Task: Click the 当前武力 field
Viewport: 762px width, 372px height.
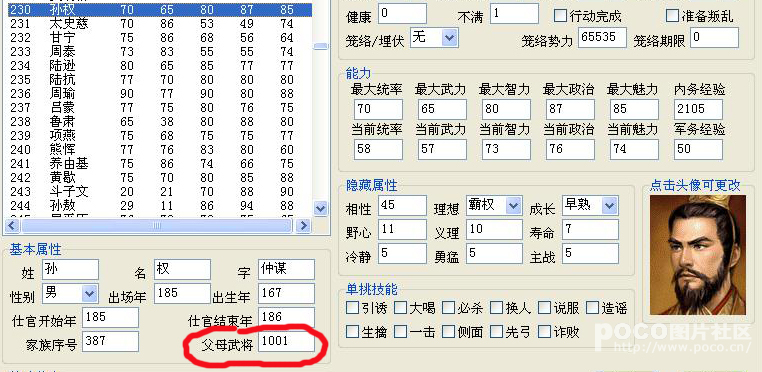Action: pyautogui.click(x=442, y=149)
